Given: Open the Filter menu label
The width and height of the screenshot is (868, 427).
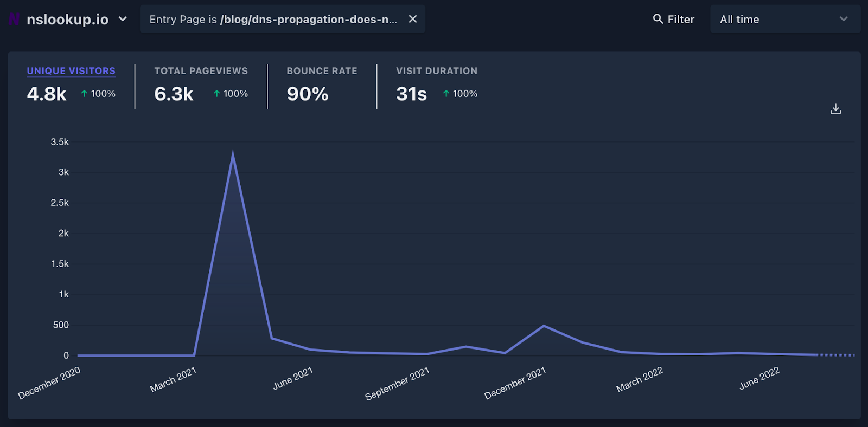Looking at the screenshot, I should [681, 20].
